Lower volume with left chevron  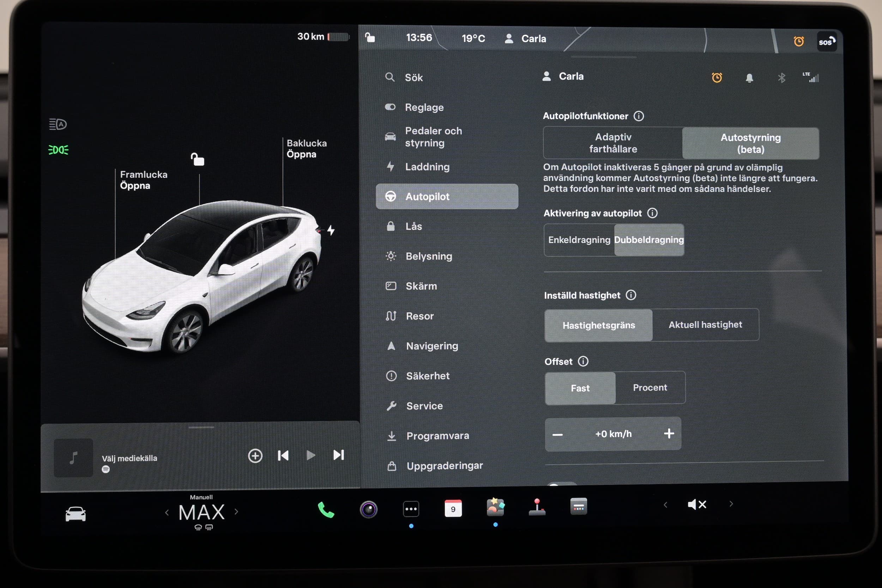coord(665,505)
